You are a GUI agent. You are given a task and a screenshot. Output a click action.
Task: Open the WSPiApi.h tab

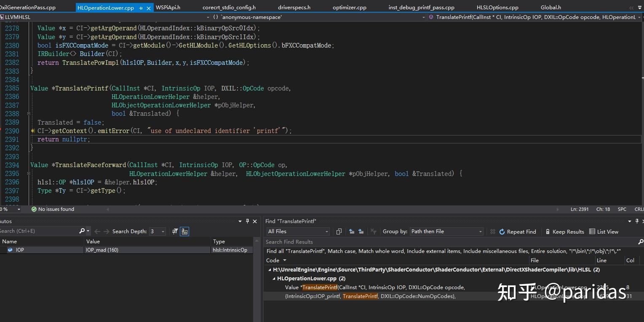168,8
